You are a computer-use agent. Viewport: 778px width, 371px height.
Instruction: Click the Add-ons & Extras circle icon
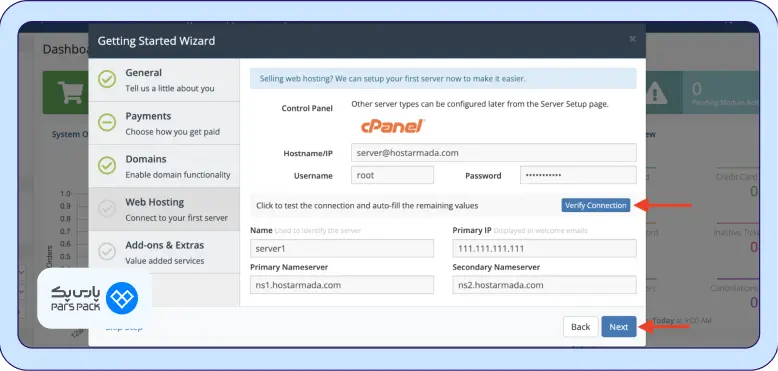coord(107,251)
